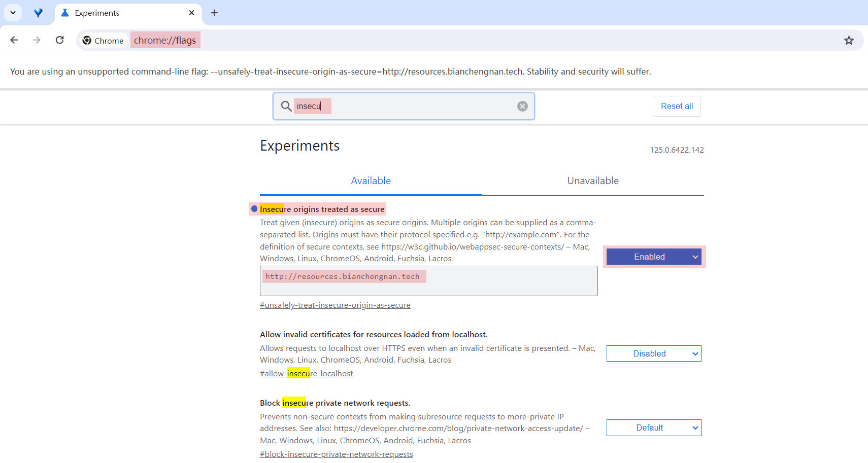
Task: Click the insecure origins text field
Action: click(429, 280)
